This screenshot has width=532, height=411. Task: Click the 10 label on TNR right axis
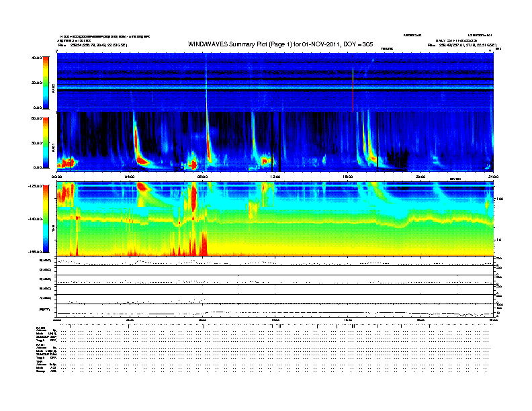tap(498, 240)
